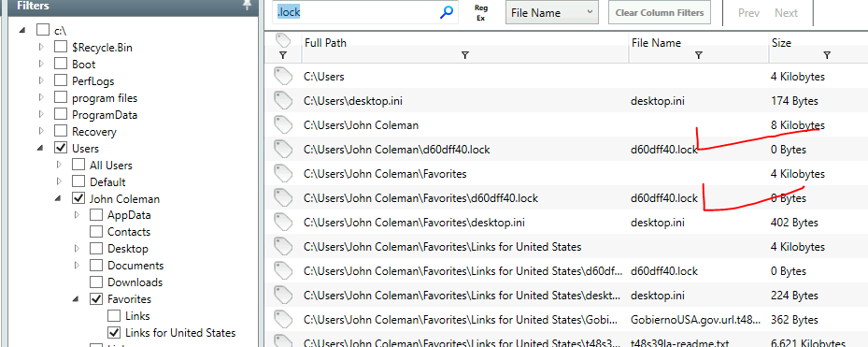Click the 362 Bytes size cell

click(x=794, y=320)
